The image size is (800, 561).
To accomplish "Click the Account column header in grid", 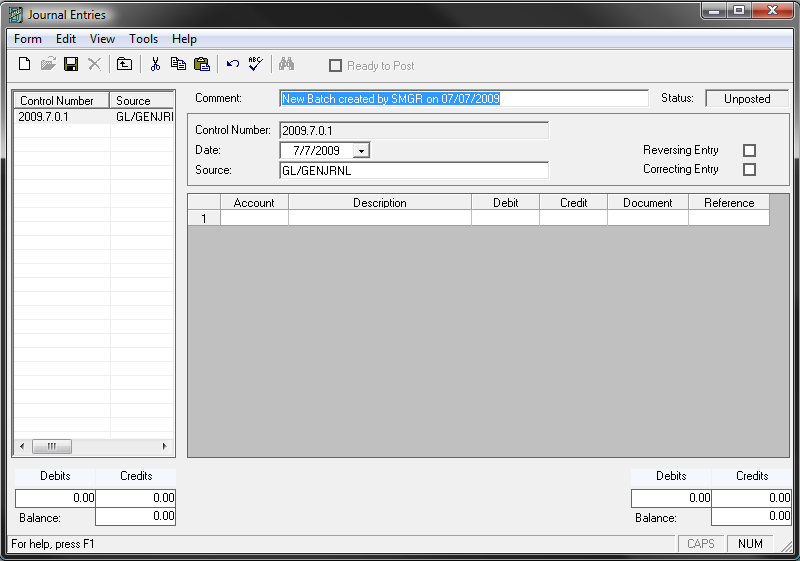I will pos(254,203).
